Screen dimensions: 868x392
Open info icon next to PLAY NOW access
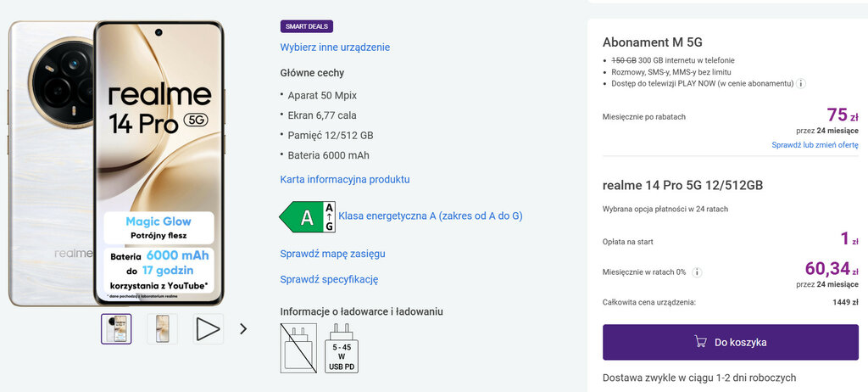800,83
